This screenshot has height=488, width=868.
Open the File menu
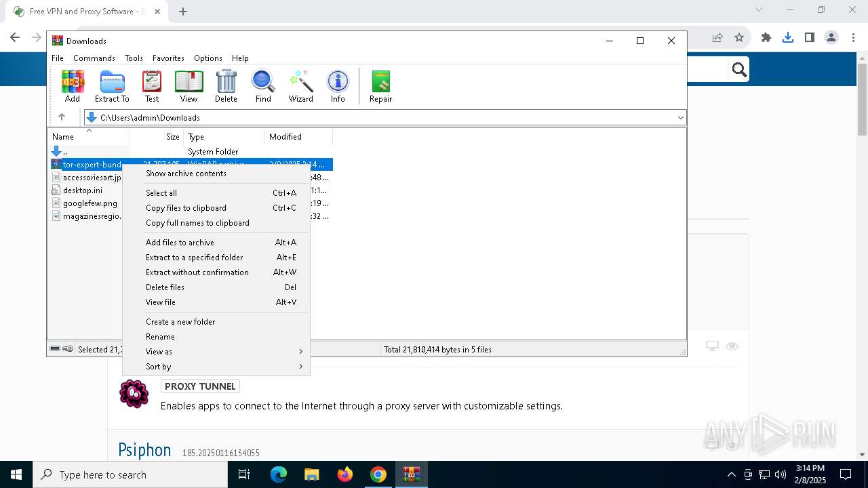pos(58,58)
